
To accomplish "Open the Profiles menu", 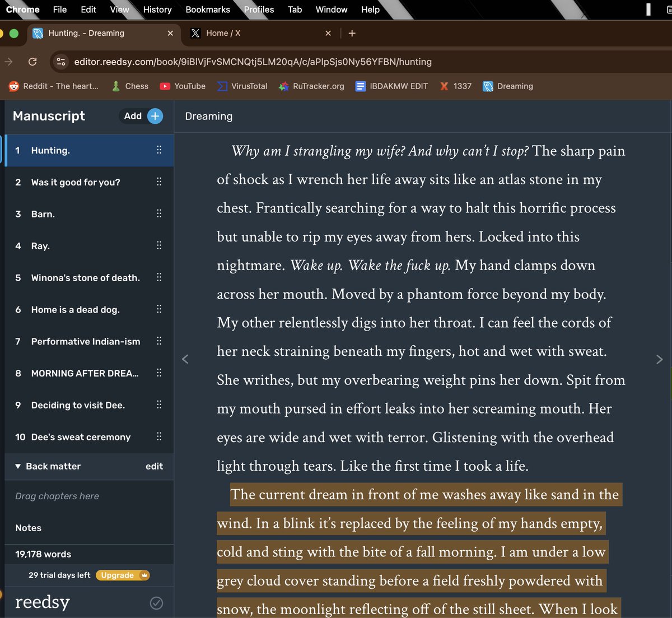I will click(x=259, y=10).
